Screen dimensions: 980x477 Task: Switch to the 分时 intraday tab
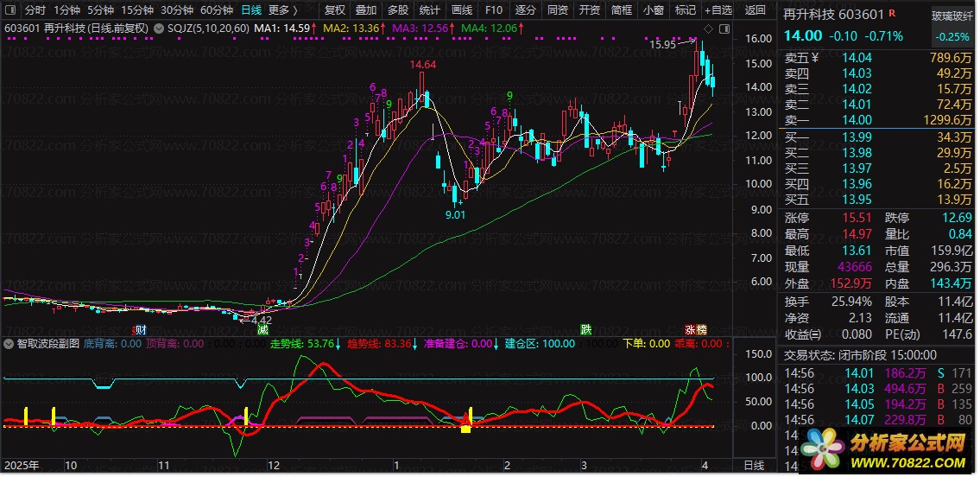(35, 10)
